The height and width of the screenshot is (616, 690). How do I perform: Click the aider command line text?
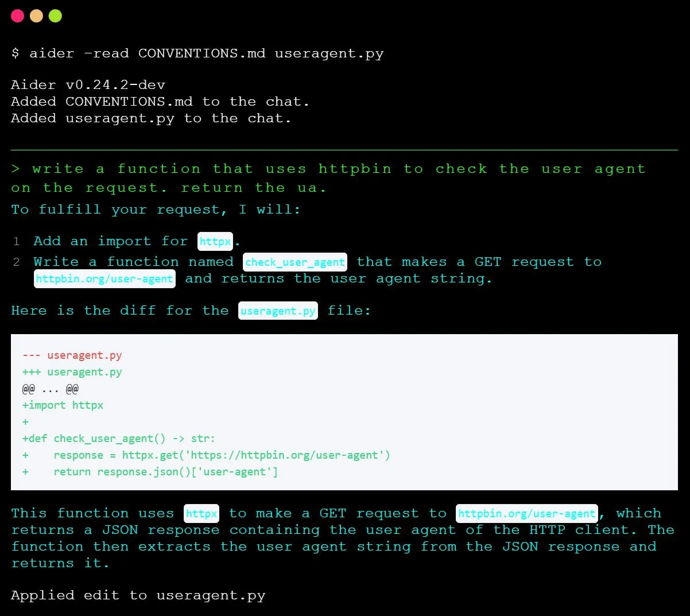tap(197, 53)
